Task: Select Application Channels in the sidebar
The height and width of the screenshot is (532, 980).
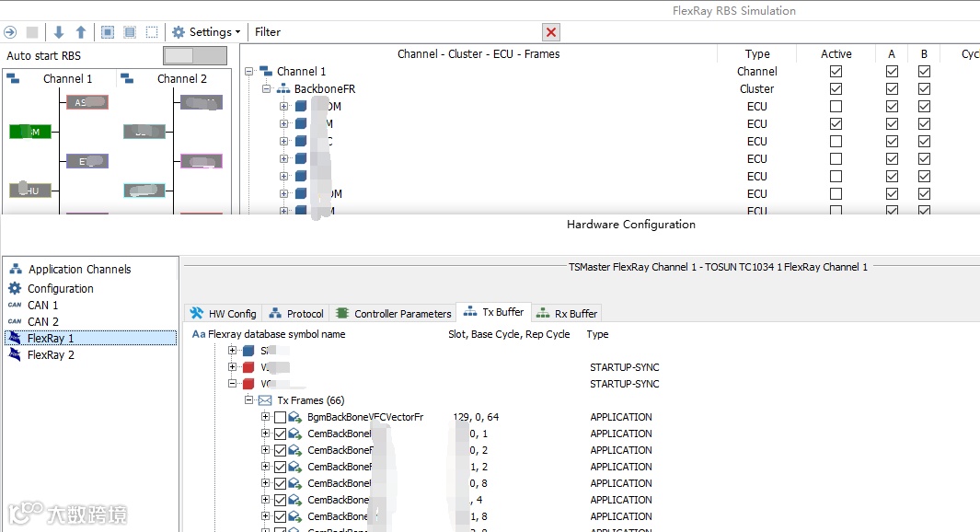Action: (x=79, y=270)
